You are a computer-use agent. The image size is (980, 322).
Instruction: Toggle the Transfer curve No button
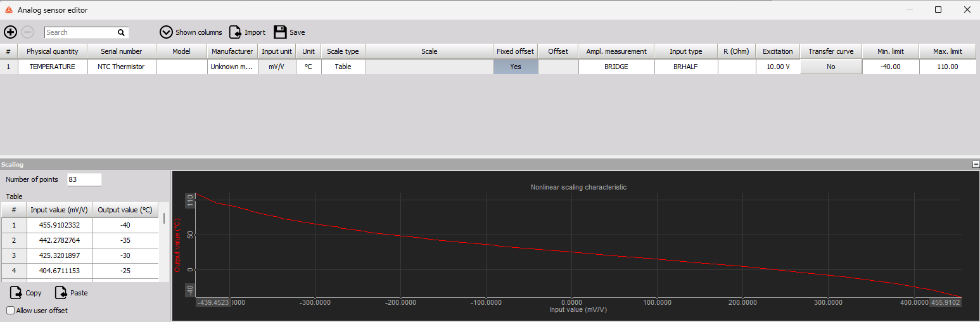pos(830,67)
